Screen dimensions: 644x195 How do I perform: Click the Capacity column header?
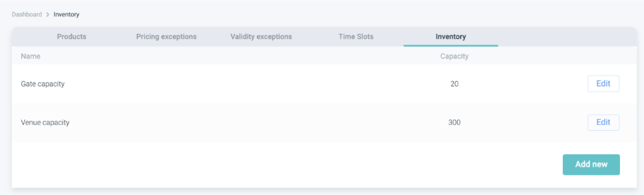click(x=454, y=56)
